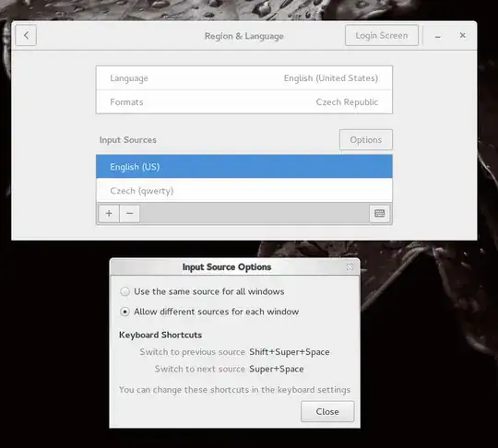Click the keyboard settings hint text
Image resolution: width=498 pixels, height=448 pixels.
[x=235, y=390]
